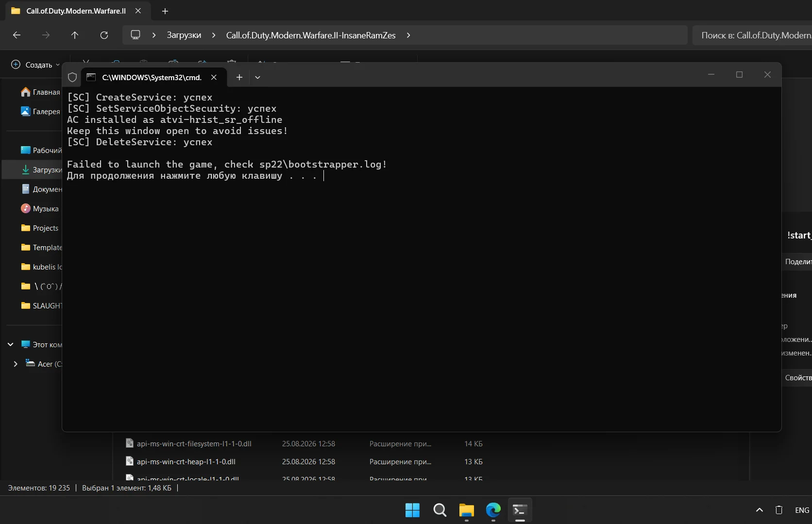
Task: Select the Acer (C:) drive in sidebar
Action: click(44, 364)
